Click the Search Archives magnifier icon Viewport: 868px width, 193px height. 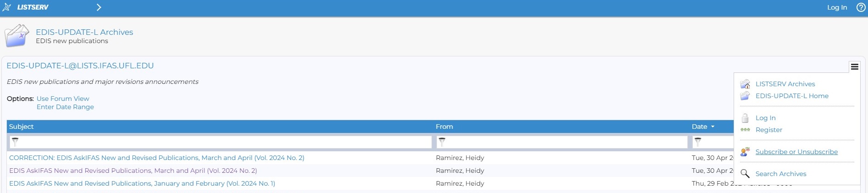click(745, 174)
